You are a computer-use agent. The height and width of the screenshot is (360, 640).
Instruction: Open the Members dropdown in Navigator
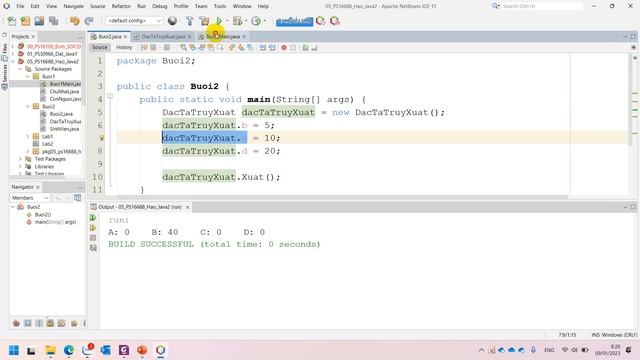(30, 198)
